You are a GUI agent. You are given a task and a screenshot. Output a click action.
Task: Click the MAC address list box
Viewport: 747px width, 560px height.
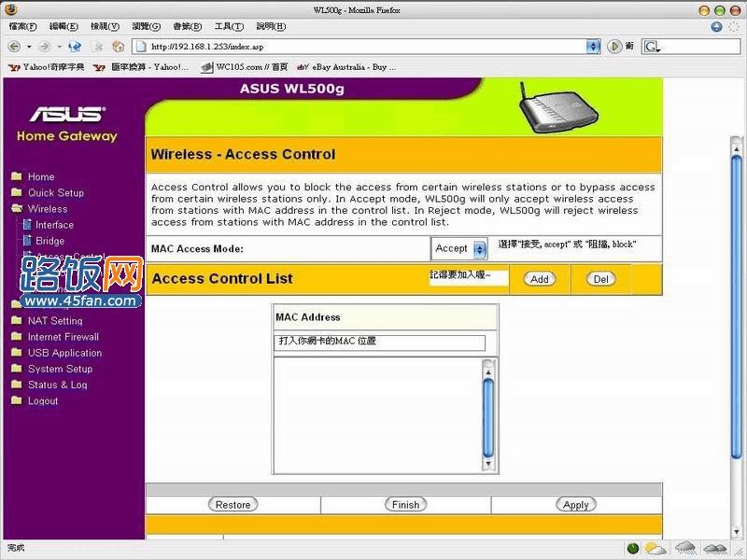point(378,414)
